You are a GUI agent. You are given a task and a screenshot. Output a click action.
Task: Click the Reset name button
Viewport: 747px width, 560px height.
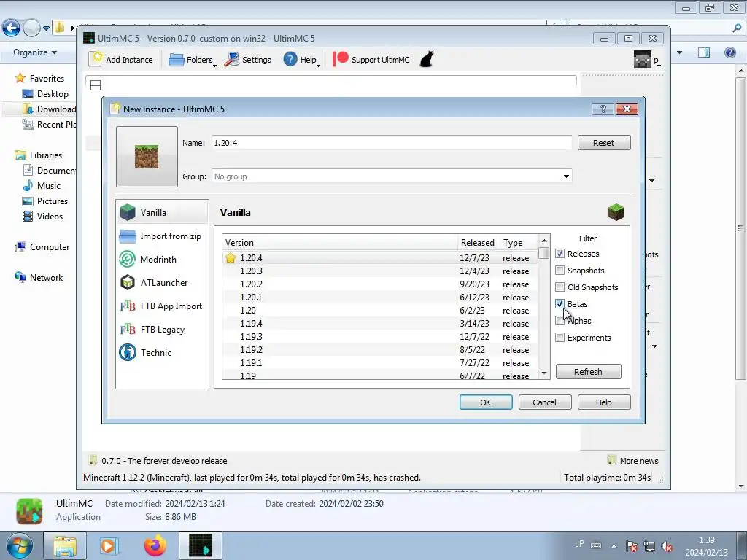tap(603, 143)
